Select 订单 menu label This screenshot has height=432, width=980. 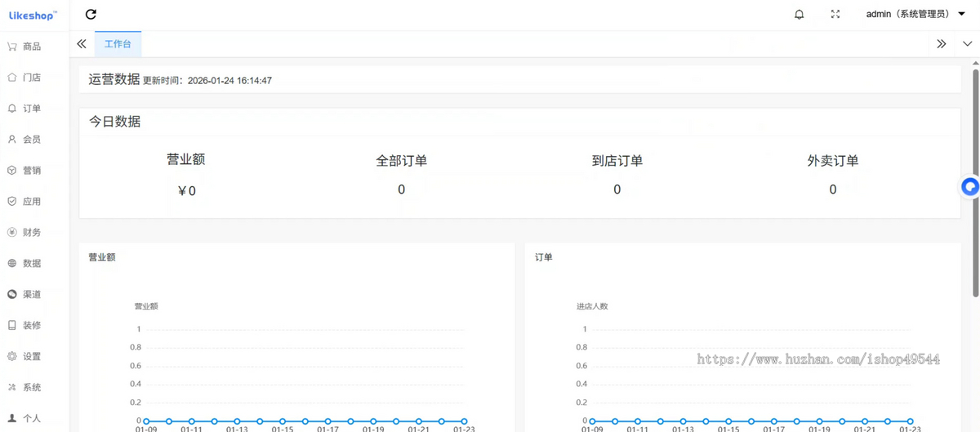pyautogui.click(x=32, y=109)
